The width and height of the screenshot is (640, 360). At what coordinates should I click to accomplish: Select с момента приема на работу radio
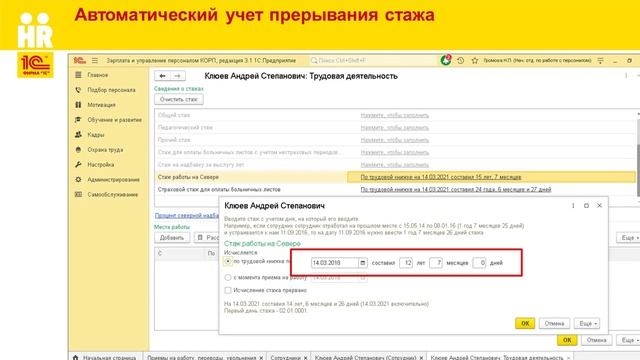[228, 278]
